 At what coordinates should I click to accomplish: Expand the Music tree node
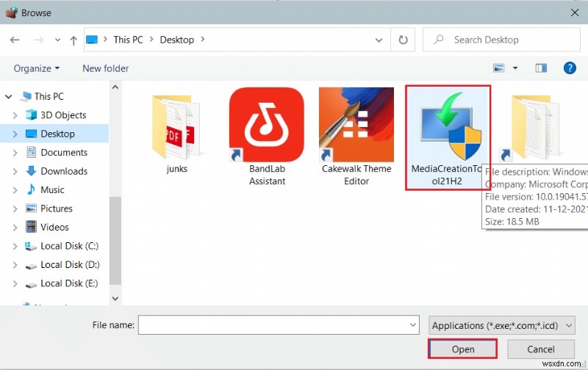click(x=15, y=190)
